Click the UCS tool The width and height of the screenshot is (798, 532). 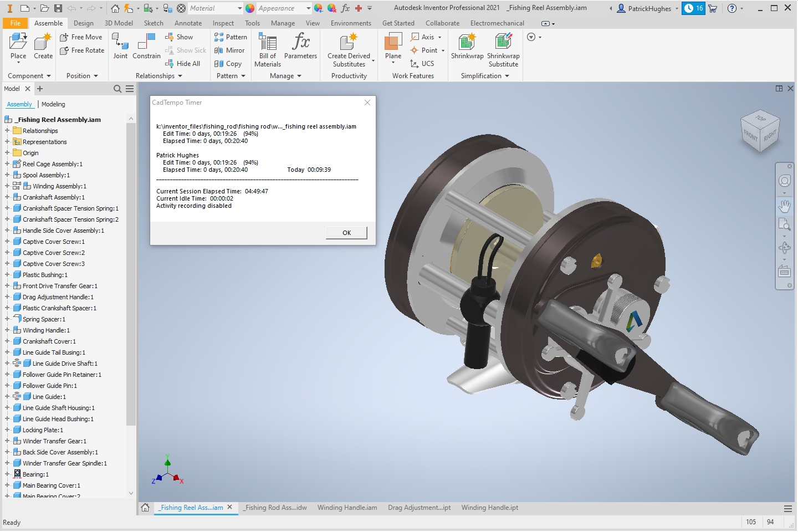pyautogui.click(x=422, y=64)
